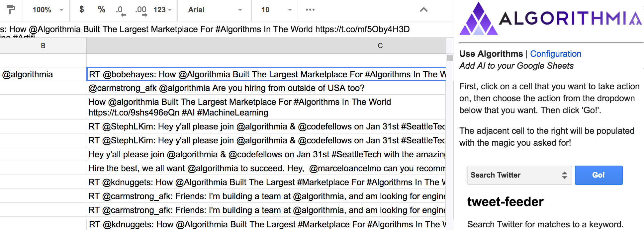Screen dimensions: 644x230
Task: Select cell 'Hire the best, we all want'
Action: (x=266, y=168)
